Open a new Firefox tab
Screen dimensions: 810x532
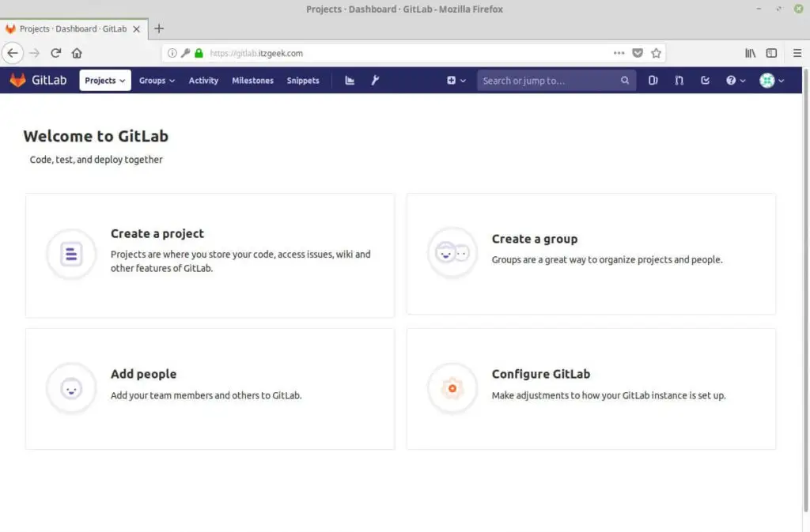click(x=159, y=28)
